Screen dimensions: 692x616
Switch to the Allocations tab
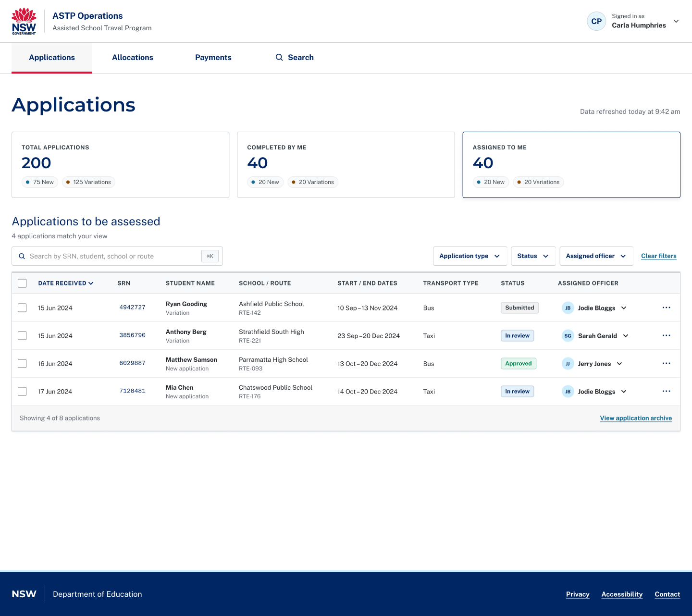click(133, 58)
